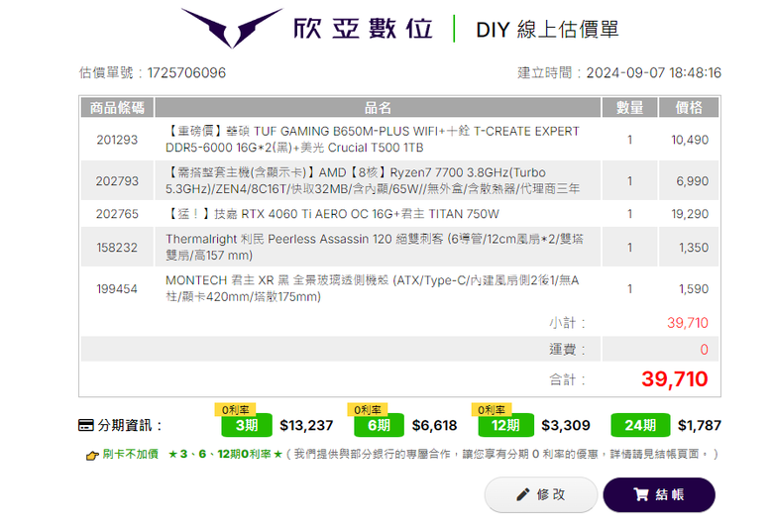
Task: Click product code 201293
Action: tap(117, 140)
